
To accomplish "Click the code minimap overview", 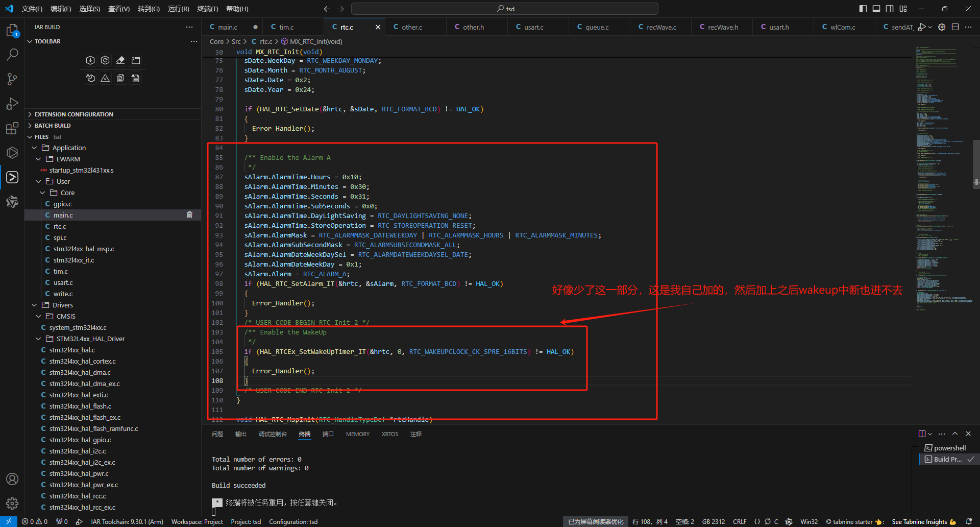I will [x=943, y=179].
